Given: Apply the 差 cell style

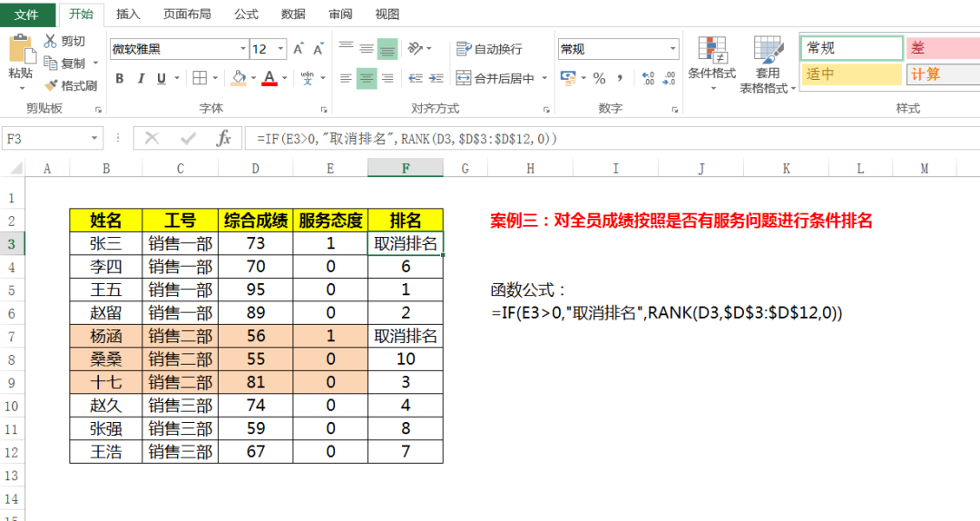Looking at the screenshot, I should click(x=943, y=48).
